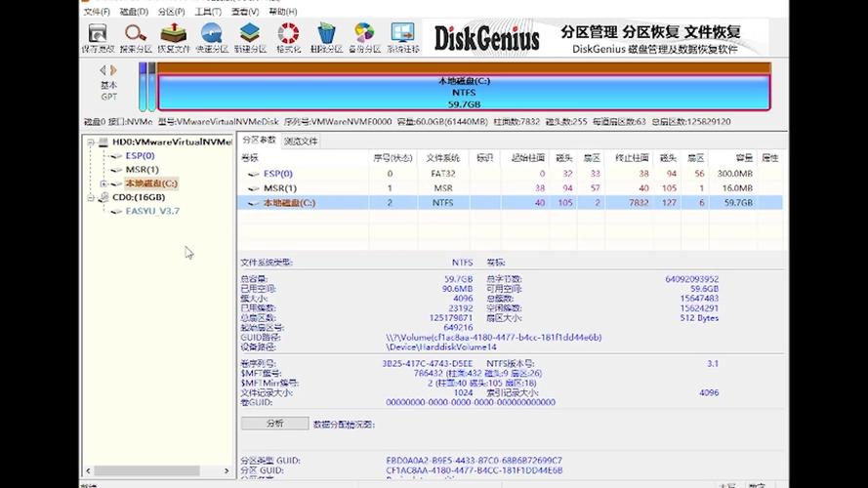Click the DiskGenius banner logo
The image size is (868, 488).
(486, 38)
